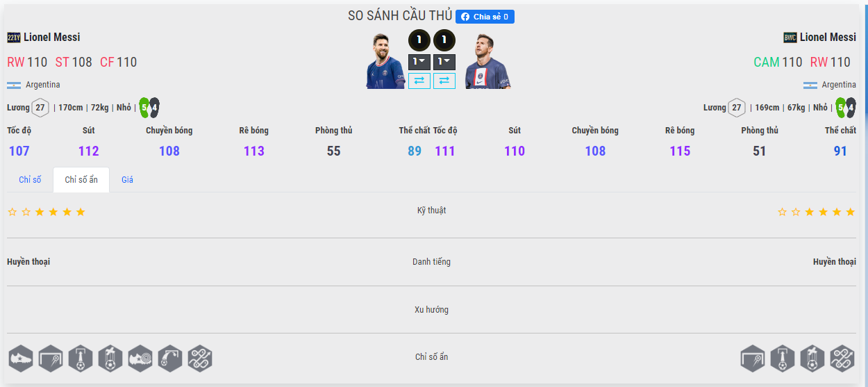Click the right player's ball-in-goal-corner trait icon

coord(753,359)
